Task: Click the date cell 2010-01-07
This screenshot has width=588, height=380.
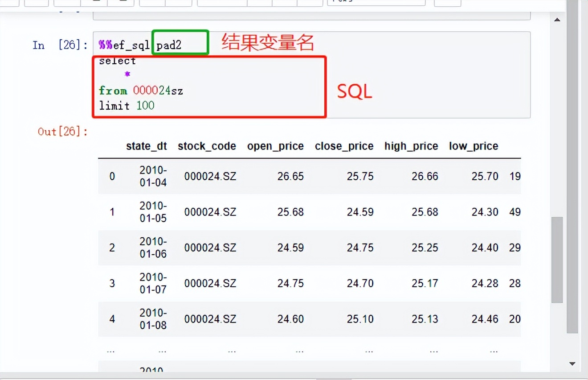Action: (x=153, y=283)
